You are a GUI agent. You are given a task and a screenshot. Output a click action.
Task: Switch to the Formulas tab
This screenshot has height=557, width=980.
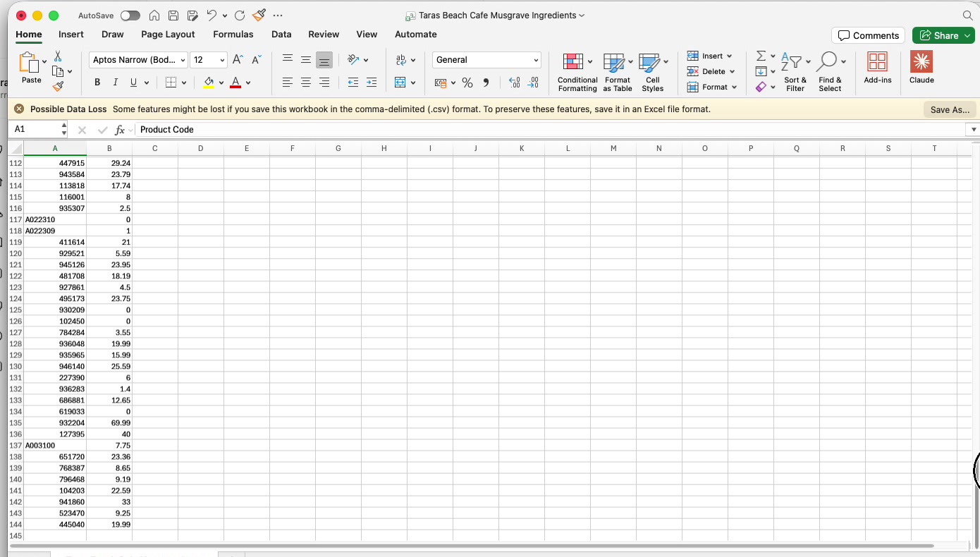click(233, 34)
